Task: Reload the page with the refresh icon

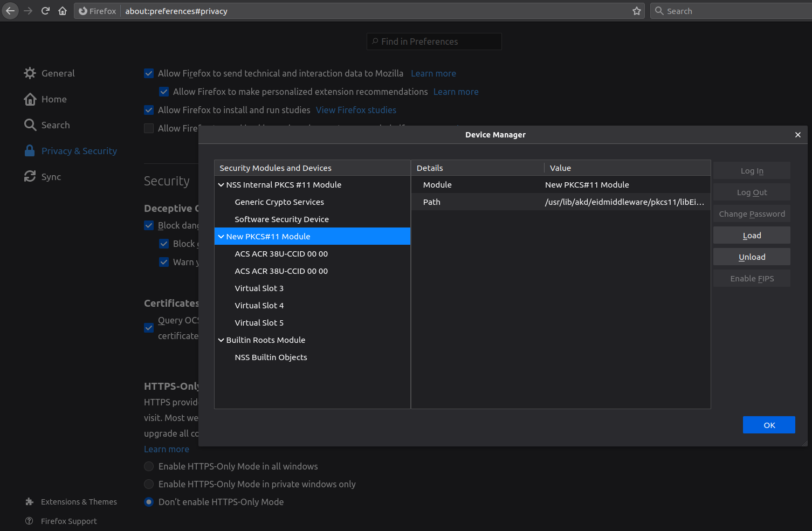Action: coord(45,11)
